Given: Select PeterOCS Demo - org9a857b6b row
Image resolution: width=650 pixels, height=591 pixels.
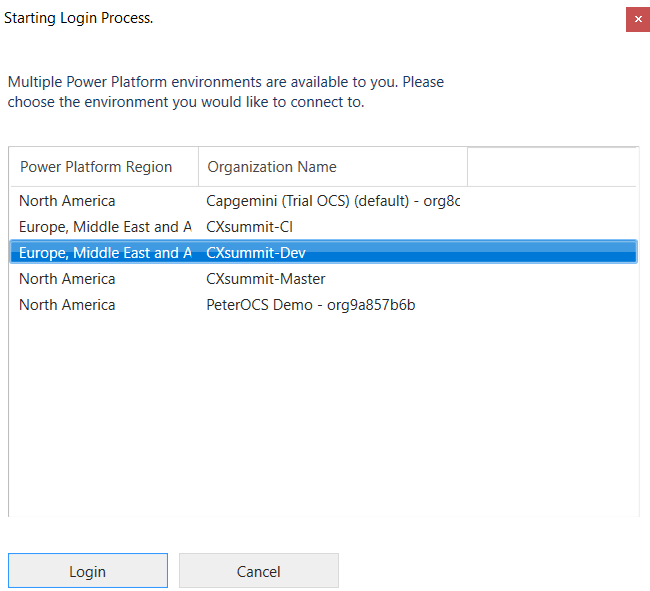Looking at the screenshot, I should pyautogui.click(x=323, y=305).
